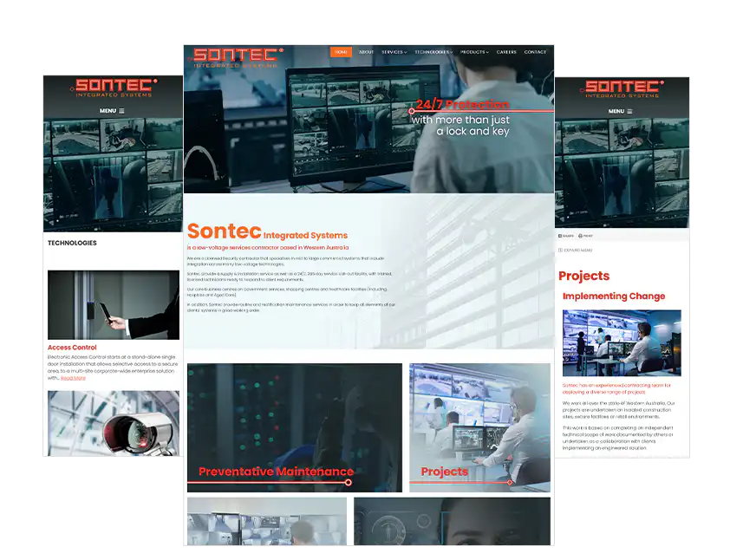Open the hamburger menu icon in the left mobile view
Image resolution: width=756 pixels, height=560 pixels.
[121, 111]
